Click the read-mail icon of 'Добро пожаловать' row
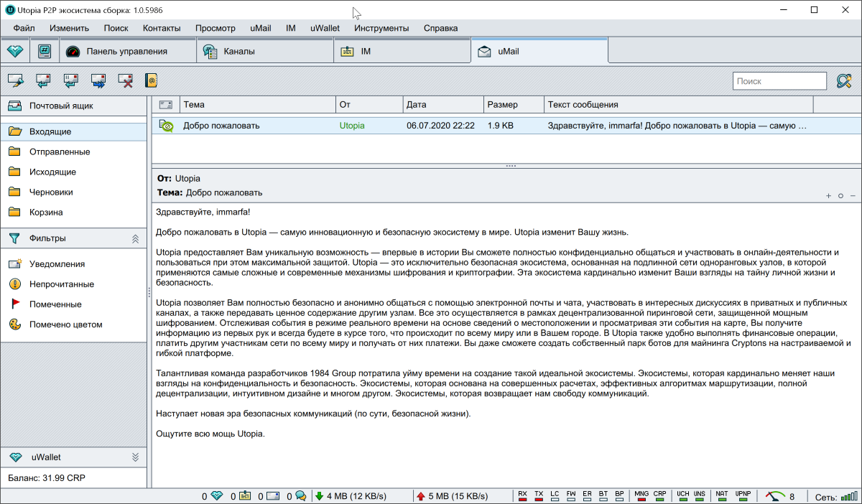Viewport: 862px width, 504px height. [166, 126]
